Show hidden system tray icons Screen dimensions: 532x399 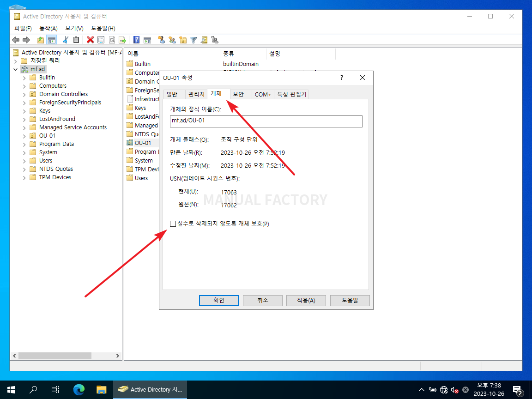click(x=421, y=390)
